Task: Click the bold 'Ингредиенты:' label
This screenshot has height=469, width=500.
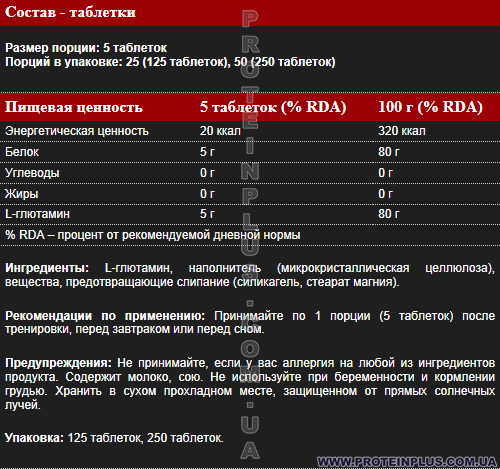Action: coord(47,268)
